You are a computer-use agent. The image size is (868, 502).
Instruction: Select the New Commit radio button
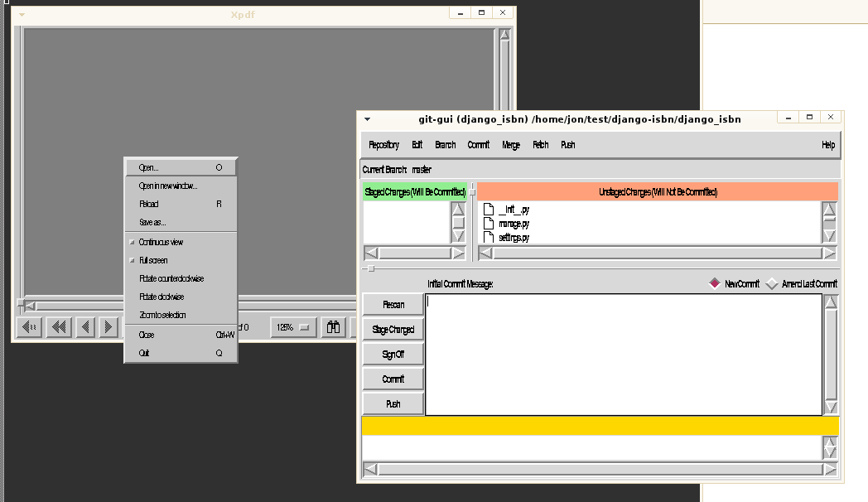[x=715, y=284]
